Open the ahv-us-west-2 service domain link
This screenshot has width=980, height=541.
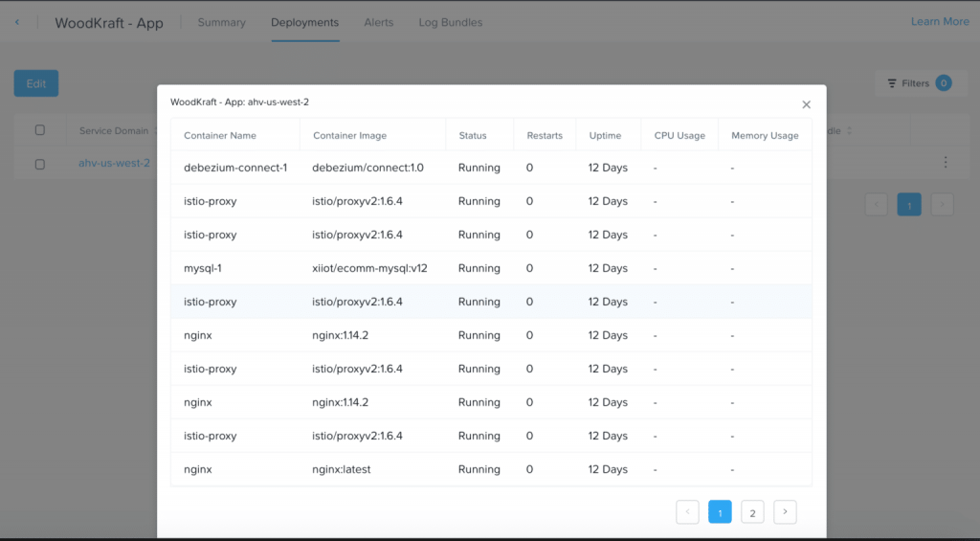pyautogui.click(x=114, y=163)
